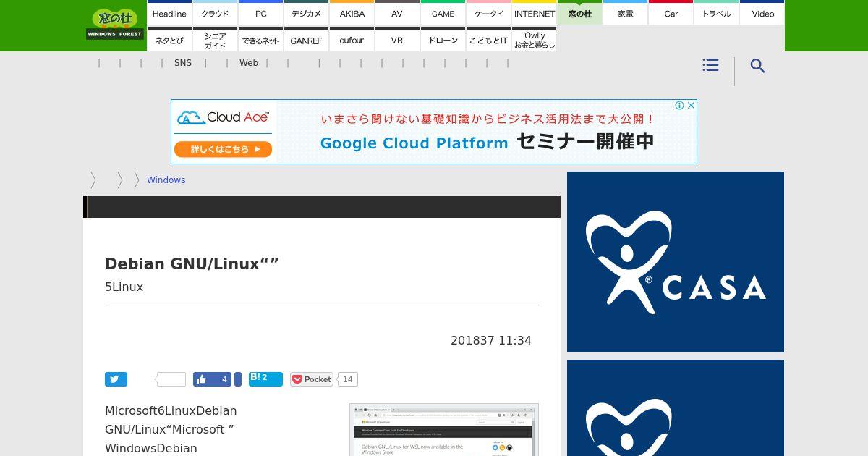Image resolution: width=868 pixels, height=456 pixels.
Task: Open the 家電 tab
Action: click(625, 13)
